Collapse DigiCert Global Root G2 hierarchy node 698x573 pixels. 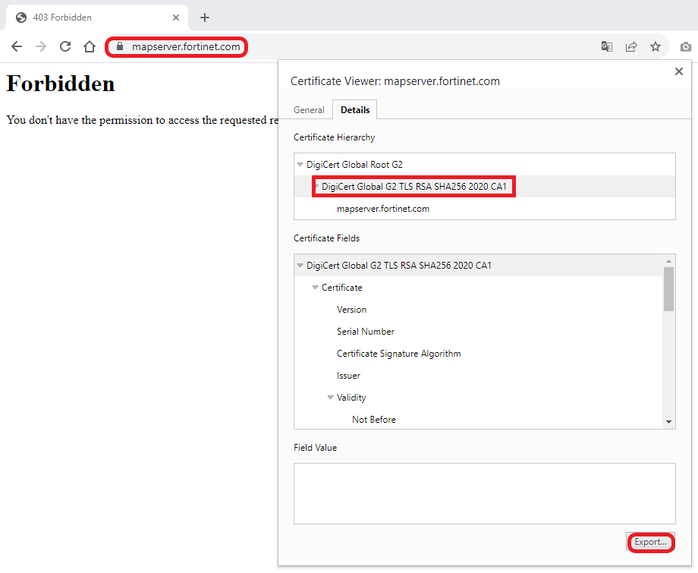click(300, 164)
